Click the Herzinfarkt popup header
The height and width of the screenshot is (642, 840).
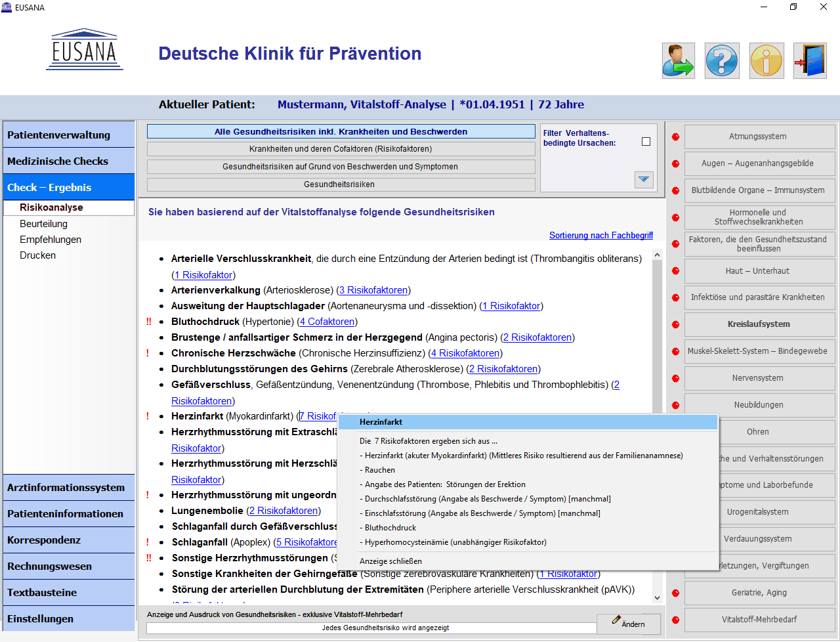click(528, 422)
